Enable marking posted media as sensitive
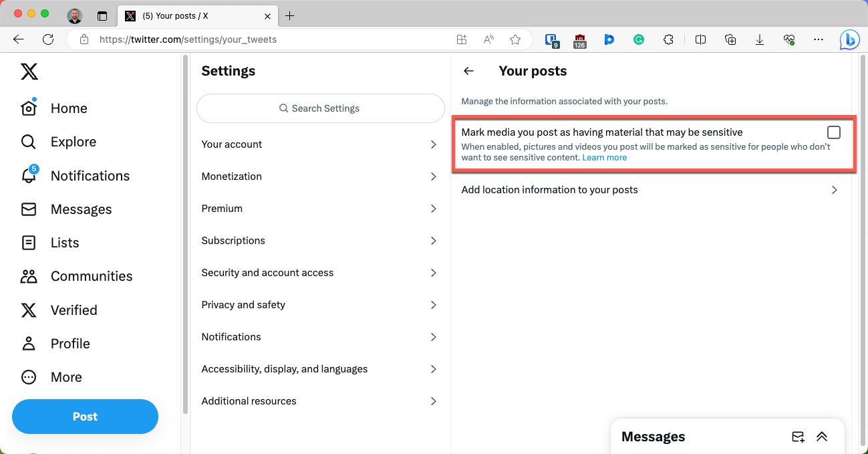The height and width of the screenshot is (454, 868). point(833,132)
